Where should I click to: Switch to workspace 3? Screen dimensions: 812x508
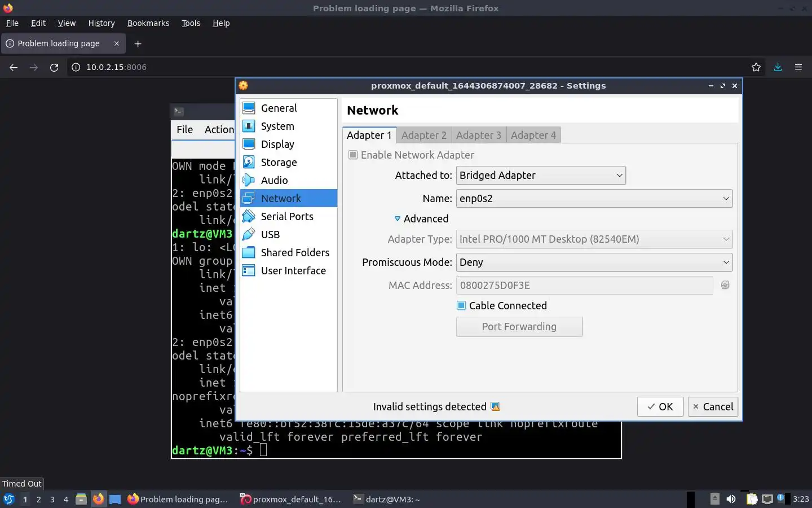coord(52,499)
